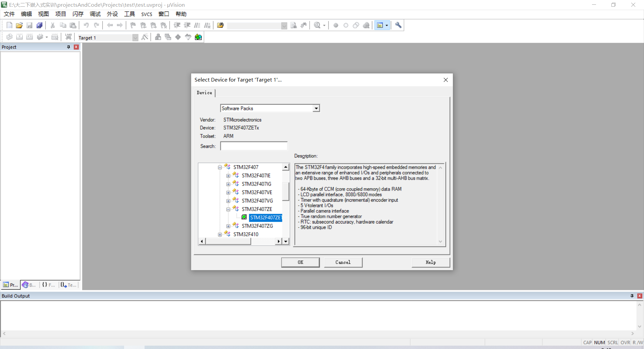Click the Help button

(x=431, y=262)
